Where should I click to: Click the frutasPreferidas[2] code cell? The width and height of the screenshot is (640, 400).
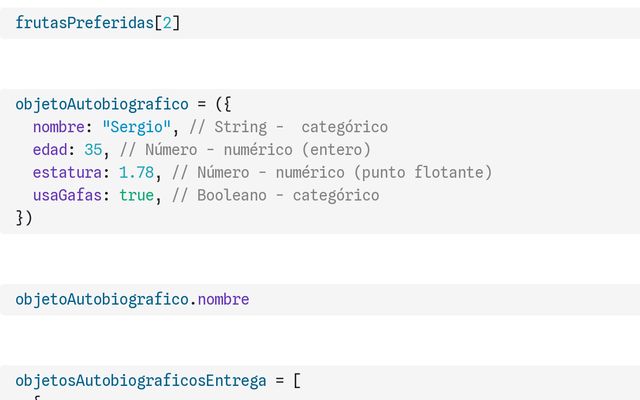pyautogui.click(x=320, y=23)
